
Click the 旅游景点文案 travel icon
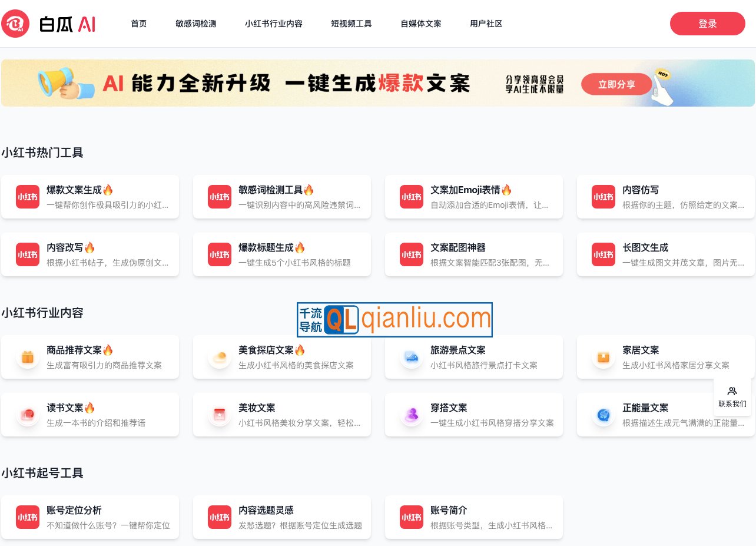[411, 357]
